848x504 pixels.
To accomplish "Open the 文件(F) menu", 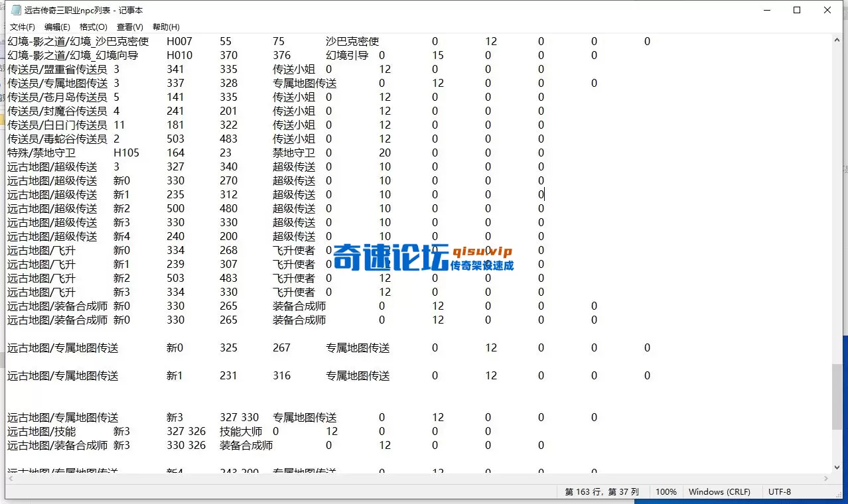I will pos(22,27).
